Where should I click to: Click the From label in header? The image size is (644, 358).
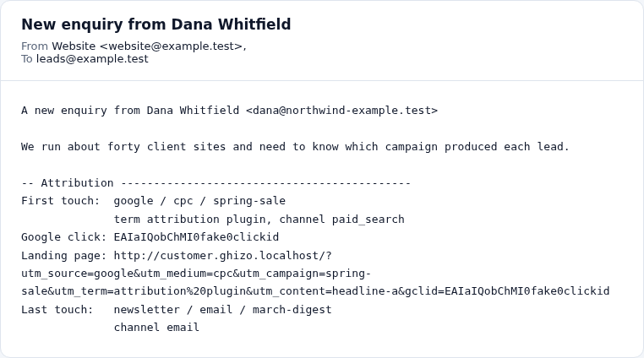pyautogui.click(x=35, y=46)
